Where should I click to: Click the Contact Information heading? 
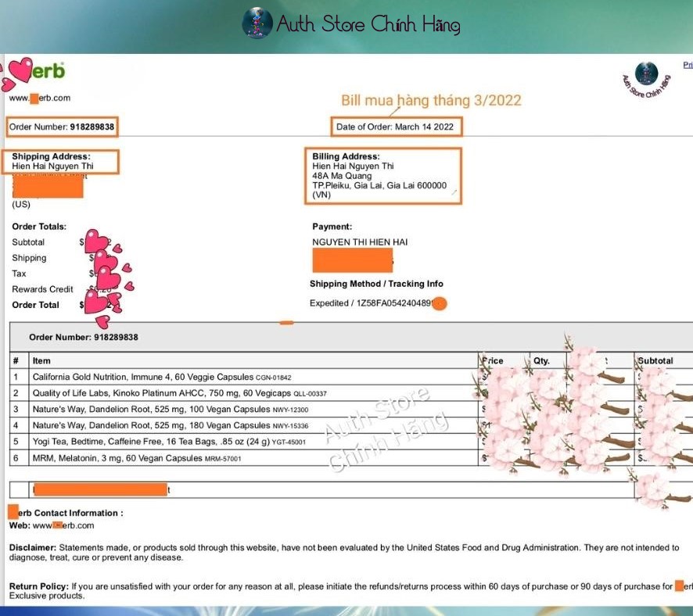[x=66, y=513]
